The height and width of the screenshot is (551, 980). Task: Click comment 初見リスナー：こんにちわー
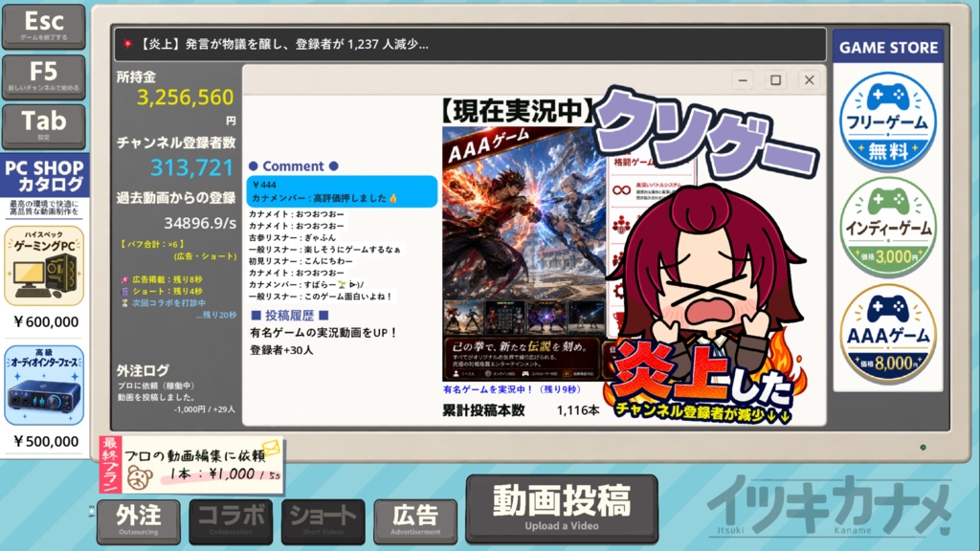pyautogui.click(x=301, y=261)
